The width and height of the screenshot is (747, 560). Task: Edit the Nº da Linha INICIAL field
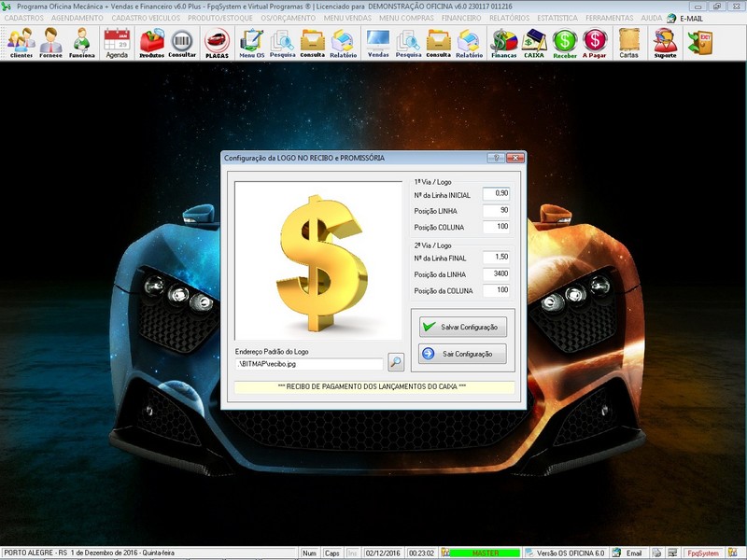click(x=496, y=194)
